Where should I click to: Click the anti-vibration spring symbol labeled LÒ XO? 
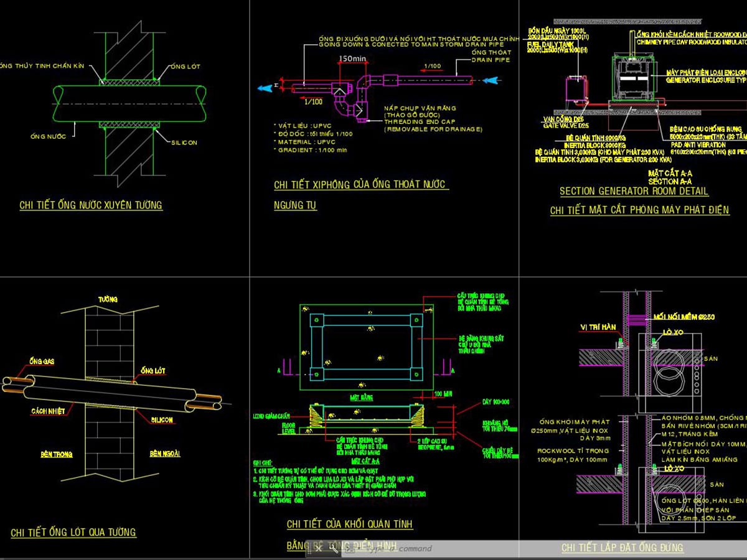(654, 342)
